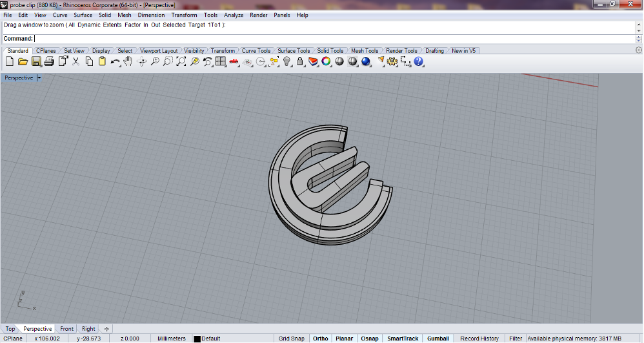The height and width of the screenshot is (343, 644).
Task: Toggle Ortho mode in status bar
Action: [320, 338]
